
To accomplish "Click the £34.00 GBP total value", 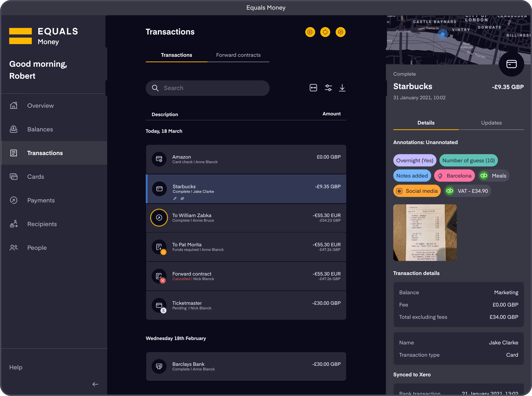I will [504, 317].
